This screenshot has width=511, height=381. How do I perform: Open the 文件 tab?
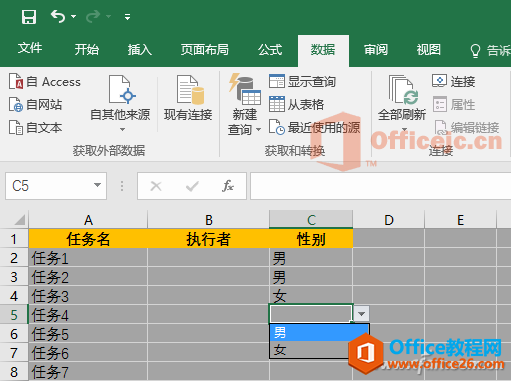(30, 49)
